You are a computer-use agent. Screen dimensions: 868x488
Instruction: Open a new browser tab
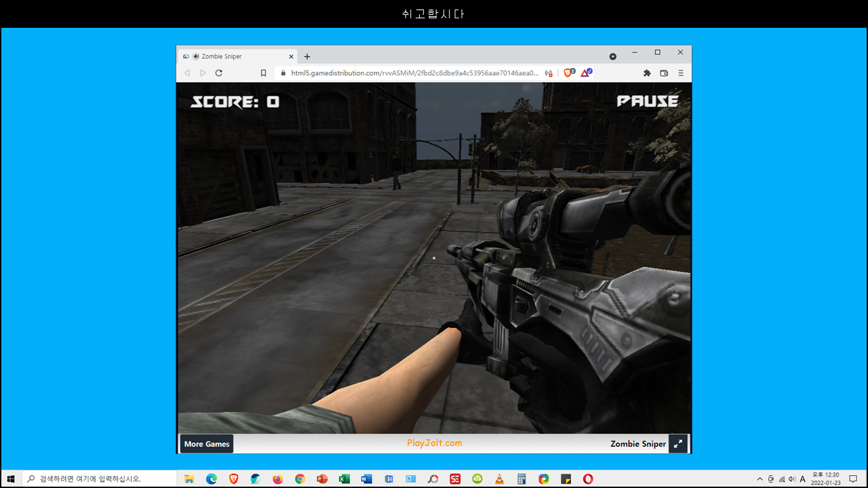pos(307,57)
